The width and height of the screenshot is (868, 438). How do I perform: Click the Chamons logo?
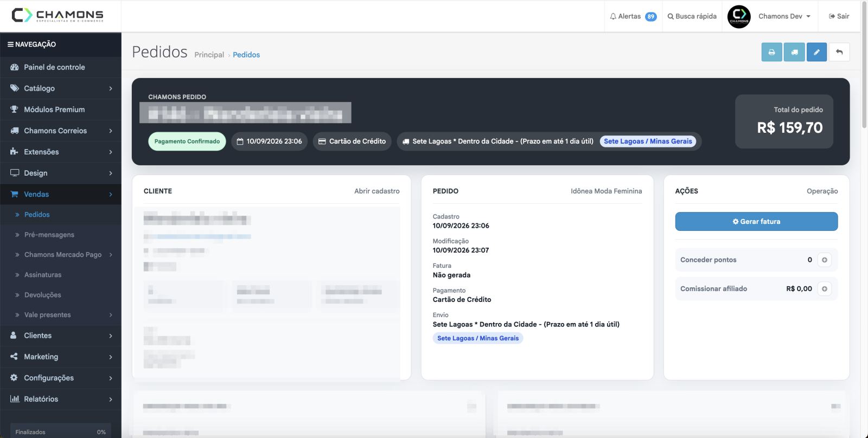pos(58,15)
